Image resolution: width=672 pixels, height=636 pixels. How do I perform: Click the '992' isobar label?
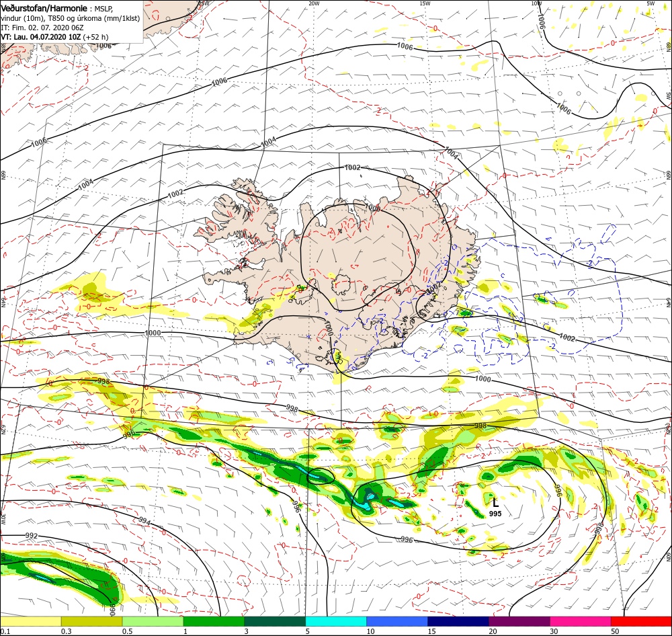(32, 536)
